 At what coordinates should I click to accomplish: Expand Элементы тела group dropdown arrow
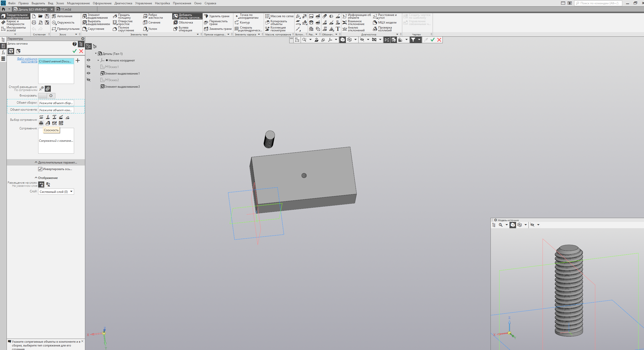pos(198,35)
